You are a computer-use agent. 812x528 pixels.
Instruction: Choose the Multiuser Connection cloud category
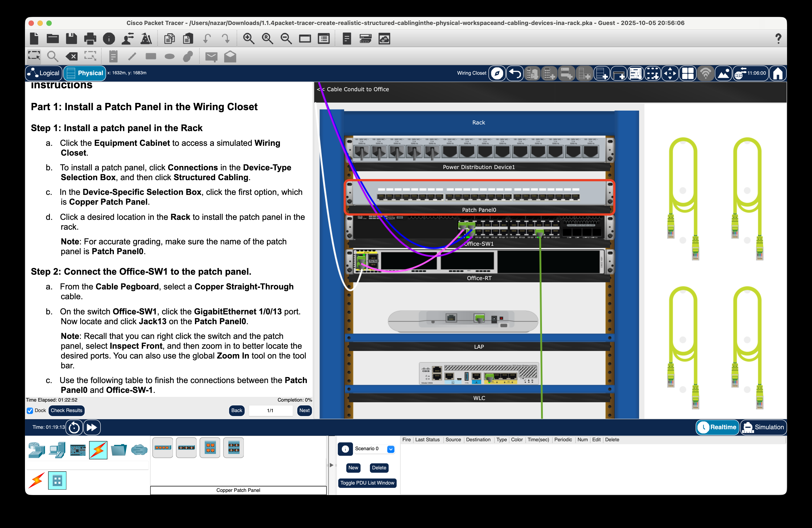point(139,450)
